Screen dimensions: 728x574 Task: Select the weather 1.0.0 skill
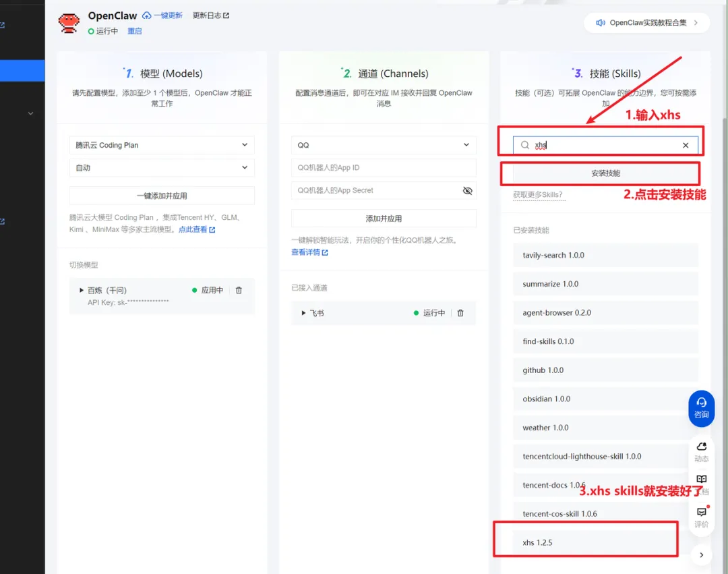pos(605,428)
